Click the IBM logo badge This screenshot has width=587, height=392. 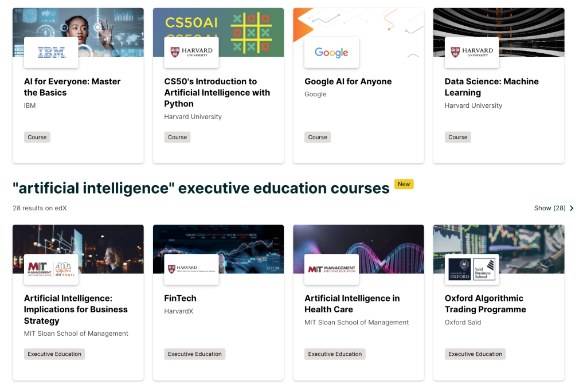coord(52,53)
